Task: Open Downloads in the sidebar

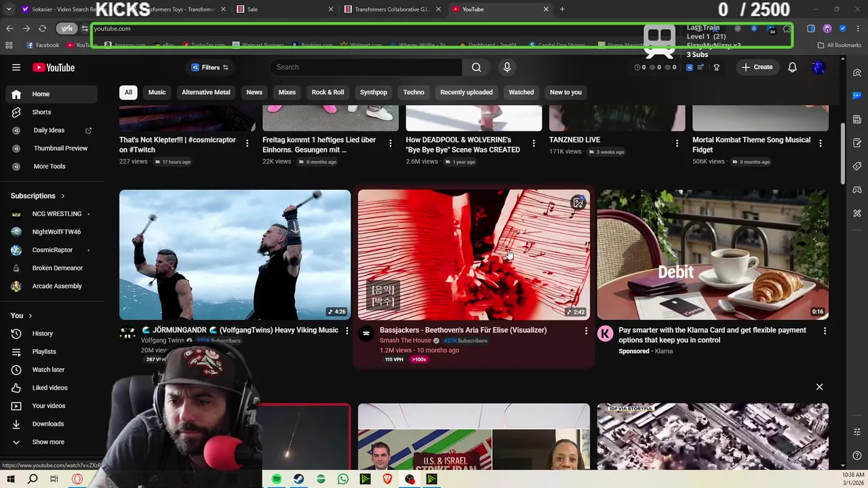Action: [x=52, y=424]
